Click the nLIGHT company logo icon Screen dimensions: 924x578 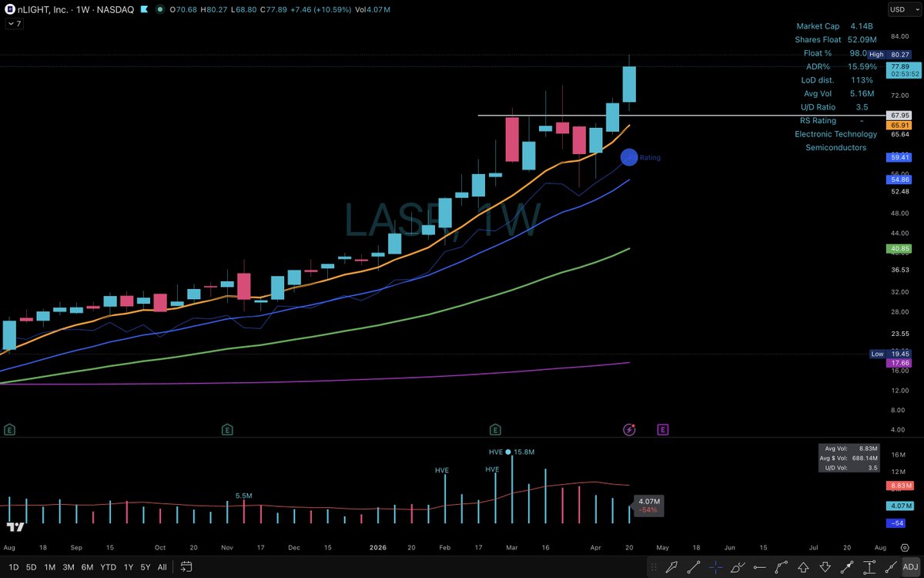(12, 10)
